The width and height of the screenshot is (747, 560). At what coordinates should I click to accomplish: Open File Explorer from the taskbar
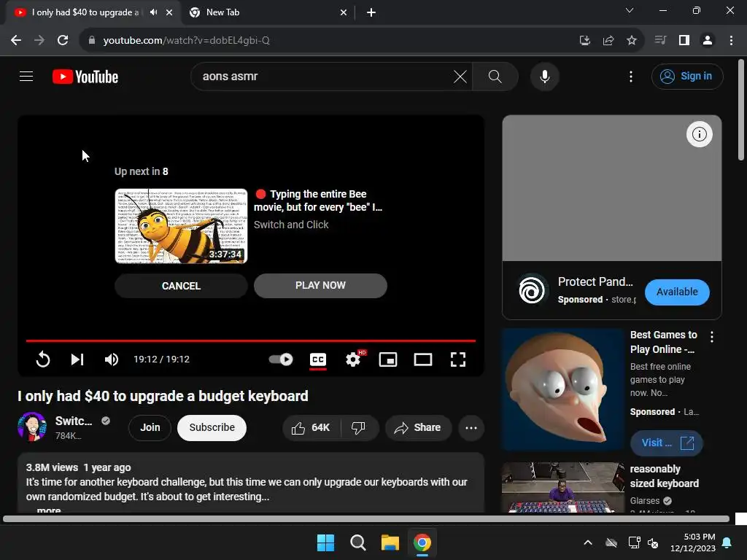tap(390, 542)
